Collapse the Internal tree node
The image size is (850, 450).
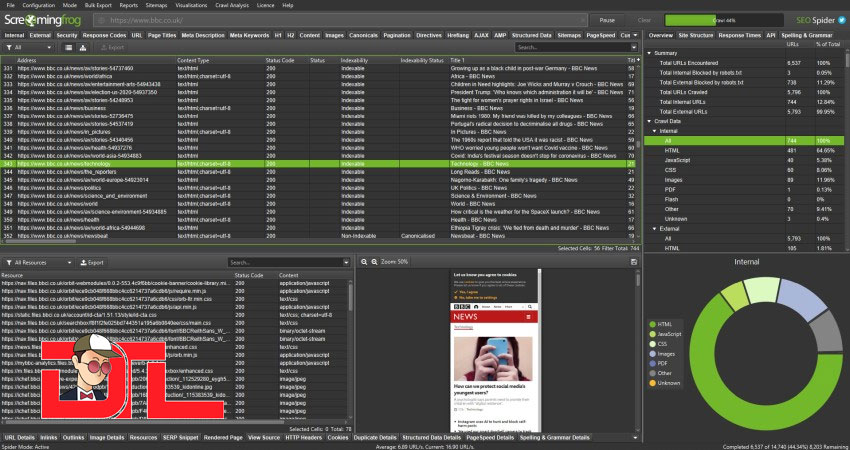click(x=654, y=131)
